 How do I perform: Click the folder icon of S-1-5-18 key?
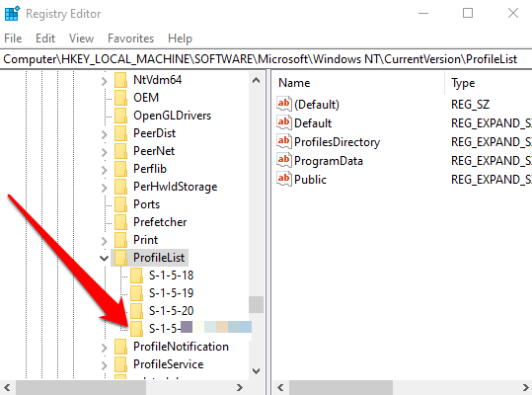point(136,276)
